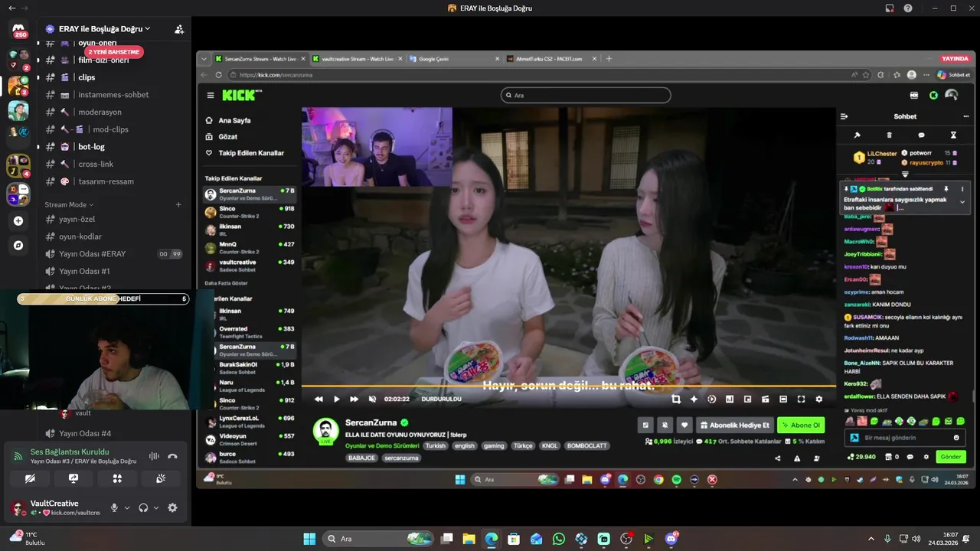Click fullscreen icon in streamed Kick player
The height and width of the screenshot is (551, 980).
pyautogui.click(x=801, y=399)
